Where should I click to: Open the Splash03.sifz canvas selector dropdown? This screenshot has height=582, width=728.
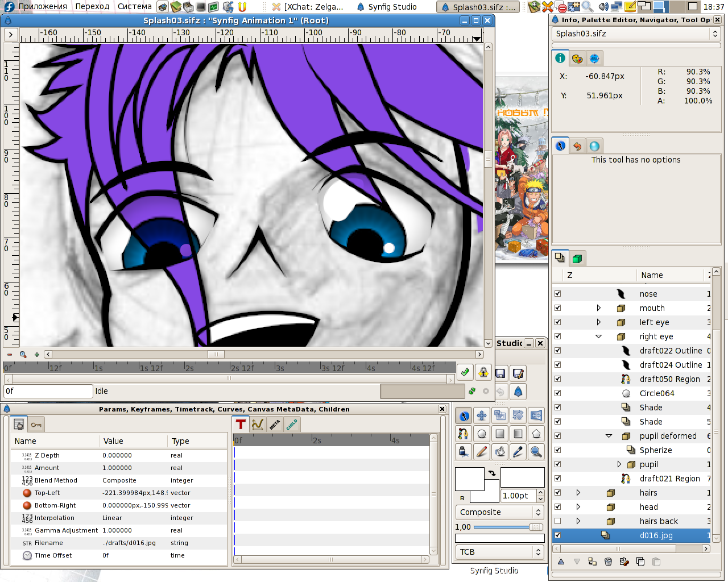click(636, 34)
